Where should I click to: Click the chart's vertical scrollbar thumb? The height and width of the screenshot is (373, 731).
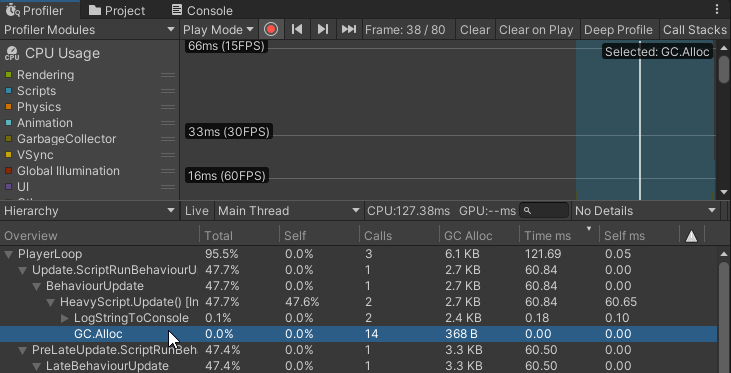[724, 69]
